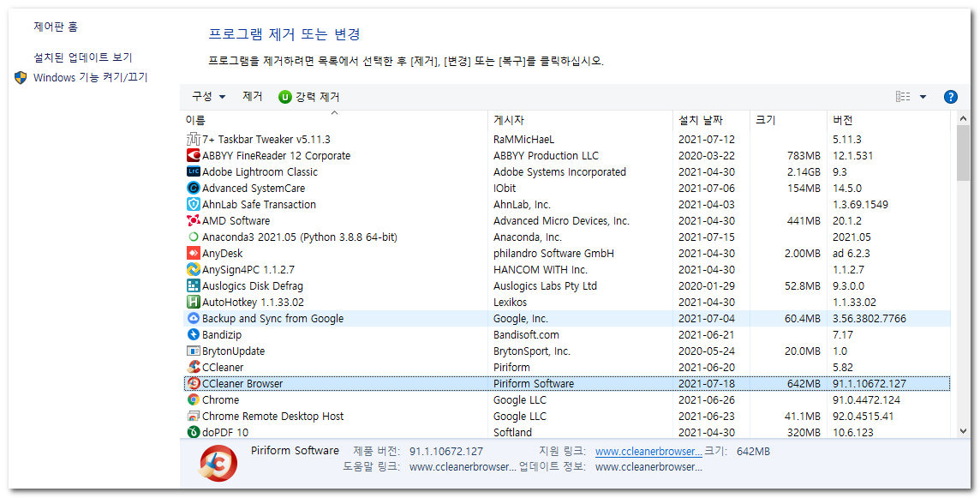Screen dimensions: 980x498
Task: Click the large CCleaner Browser icon in details pane
Action: 218,464
